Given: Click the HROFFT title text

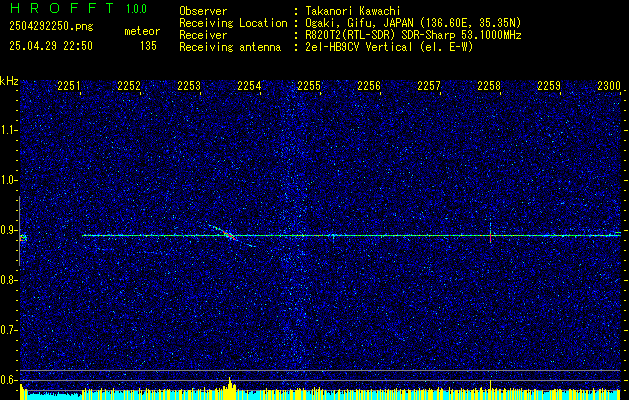Looking at the screenshot, I should point(62,8).
